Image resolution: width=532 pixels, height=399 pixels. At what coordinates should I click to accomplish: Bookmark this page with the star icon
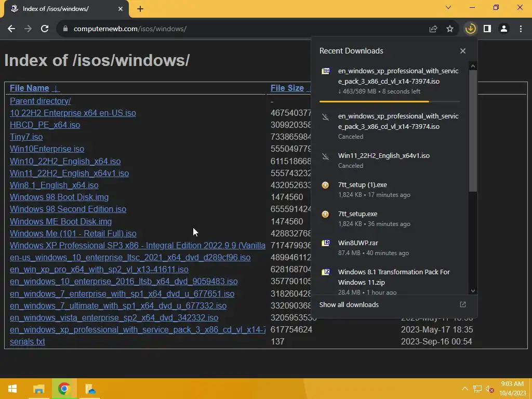[x=450, y=29]
